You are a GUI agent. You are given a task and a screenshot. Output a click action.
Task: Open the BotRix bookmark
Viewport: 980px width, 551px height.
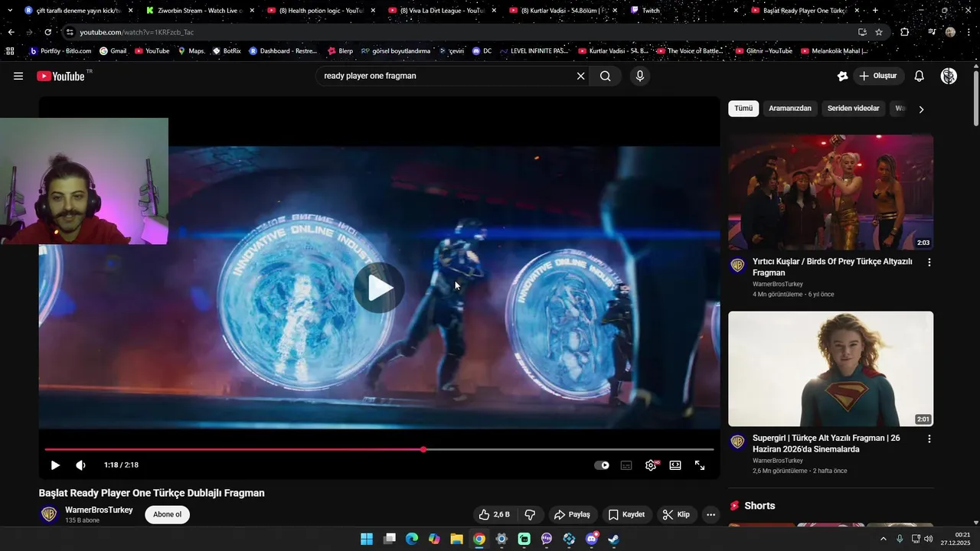(227, 51)
